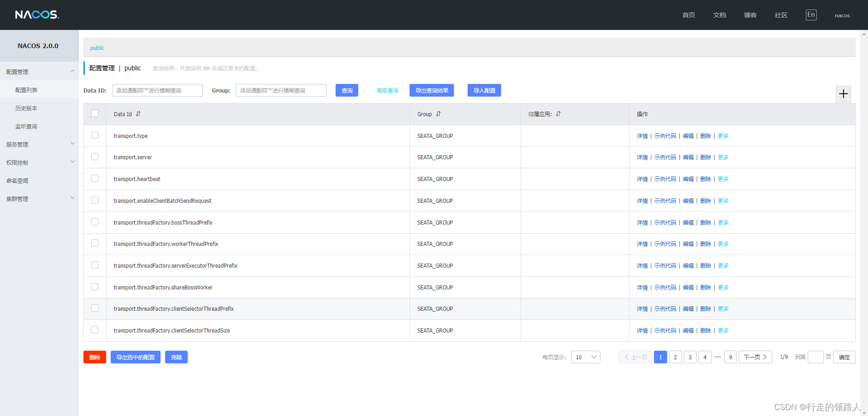Go to page 9
Image resolution: width=868 pixels, height=416 pixels.
[x=731, y=357]
